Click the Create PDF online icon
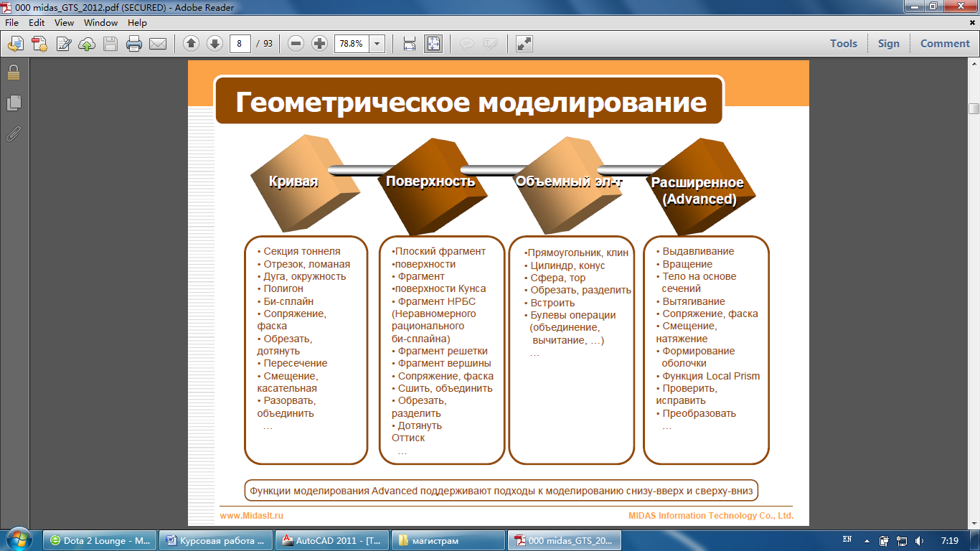 [39, 44]
